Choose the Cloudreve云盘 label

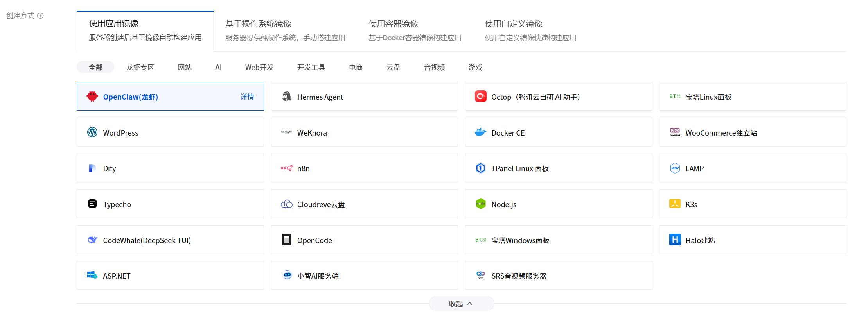[x=321, y=204]
